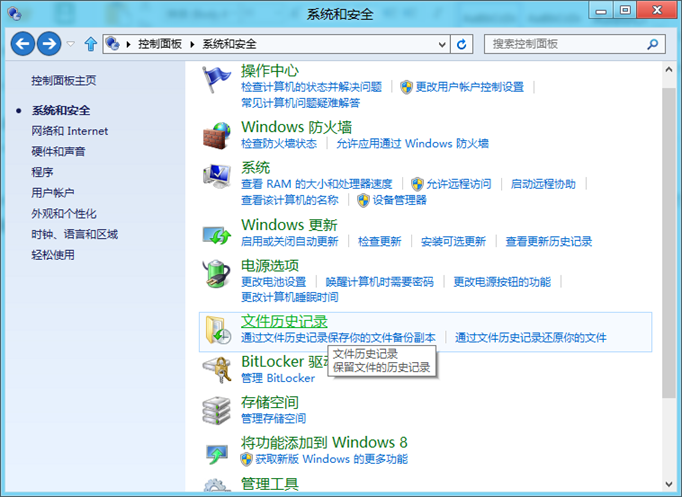
Task: Click the Up one level arrow
Action: click(x=90, y=44)
